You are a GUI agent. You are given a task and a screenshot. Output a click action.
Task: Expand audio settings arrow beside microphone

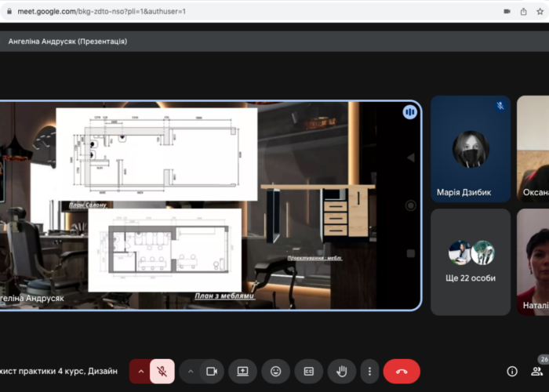[141, 371]
